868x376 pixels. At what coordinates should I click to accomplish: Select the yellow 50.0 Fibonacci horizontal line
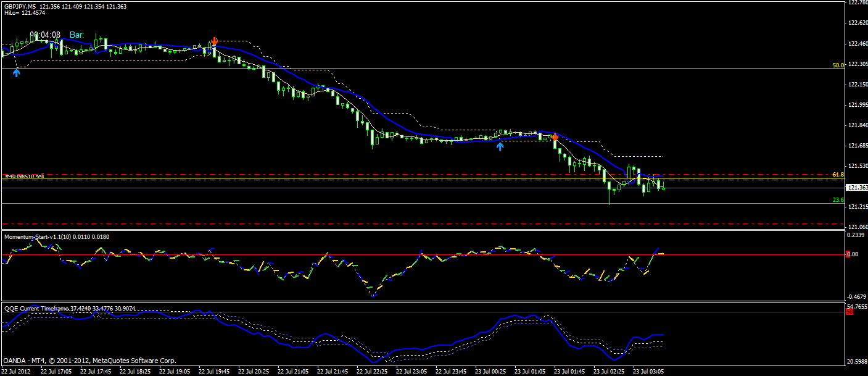click(x=422, y=69)
